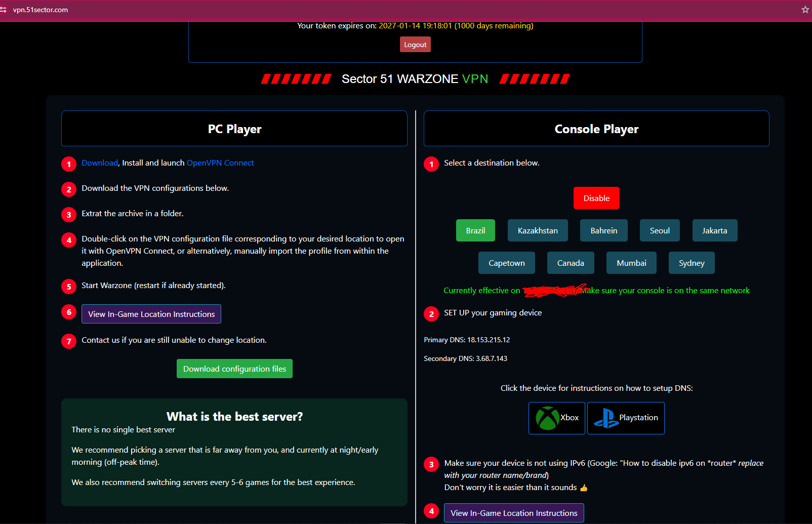The width and height of the screenshot is (812, 524).
Task: Select the Canada destination
Action: point(571,263)
